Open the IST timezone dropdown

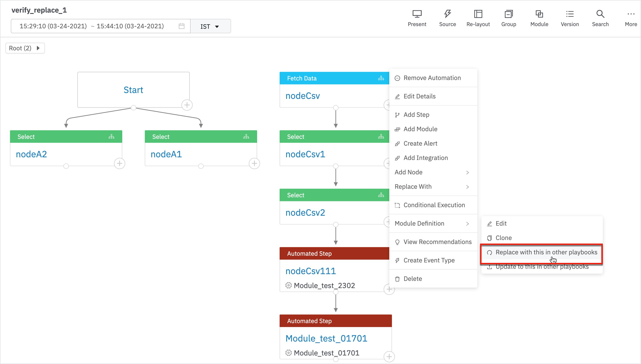click(x=210, y=26)
